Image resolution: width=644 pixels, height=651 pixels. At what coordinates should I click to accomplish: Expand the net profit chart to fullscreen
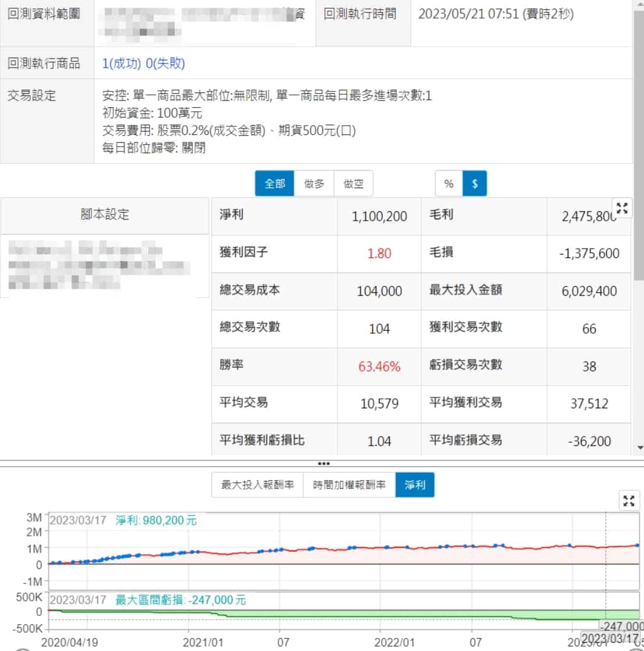point(628,501)
